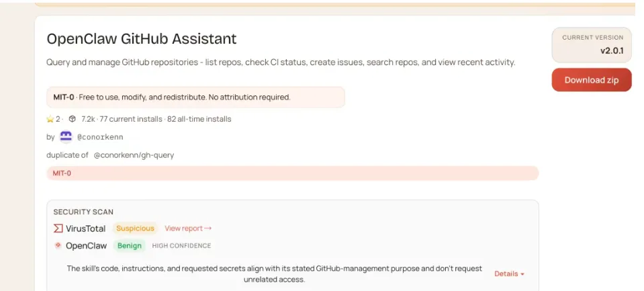644x291 pixels.
Task: Click the OpenClaw GitHub Assistant title
Action: click(142, 39)
